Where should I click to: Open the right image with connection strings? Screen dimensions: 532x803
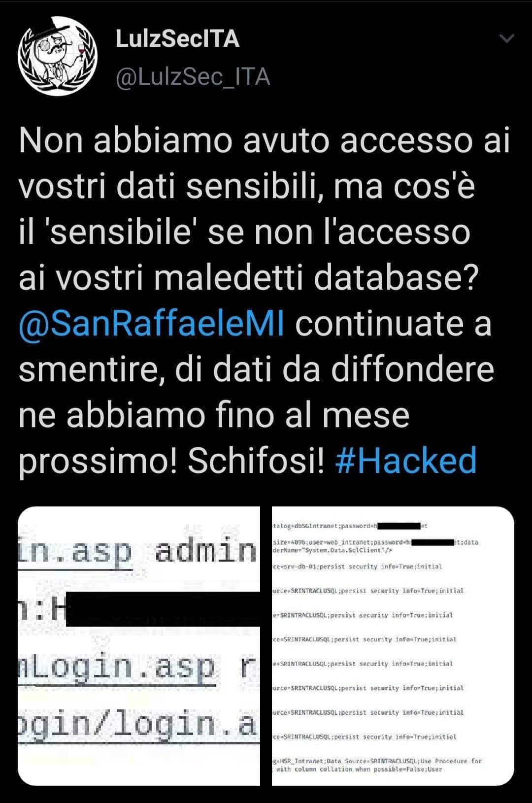click(393, 646)
